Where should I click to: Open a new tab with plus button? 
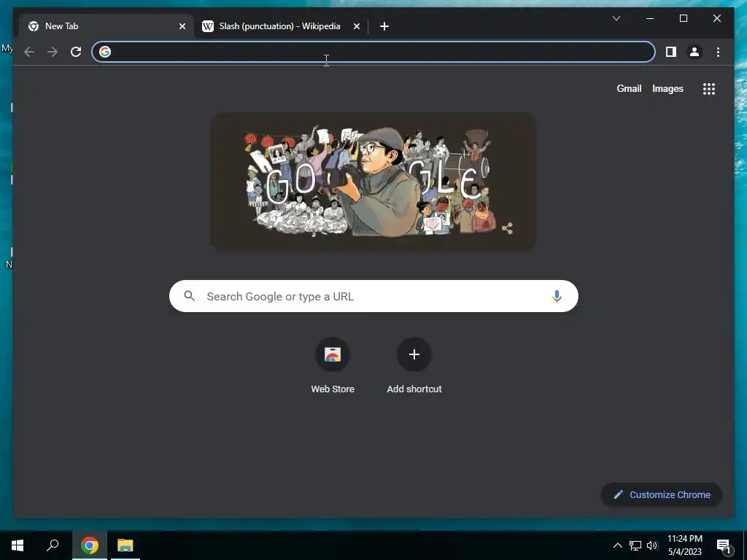point(384,26)
